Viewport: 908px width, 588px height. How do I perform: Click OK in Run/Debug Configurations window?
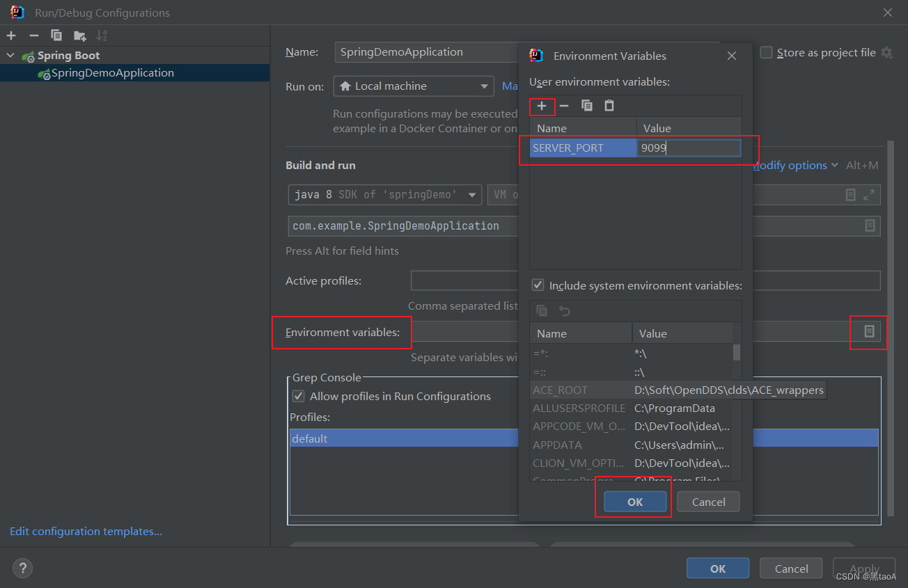(x=718, y=569)
